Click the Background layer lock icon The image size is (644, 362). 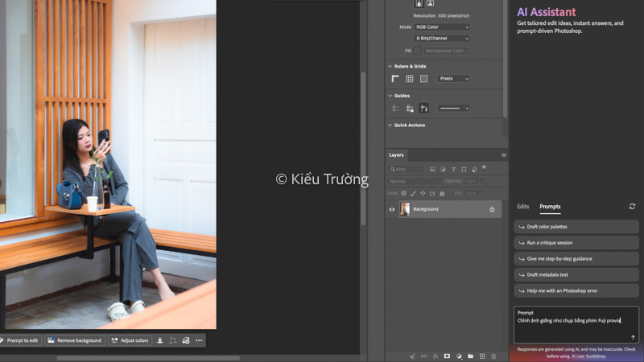click(492, 209)
